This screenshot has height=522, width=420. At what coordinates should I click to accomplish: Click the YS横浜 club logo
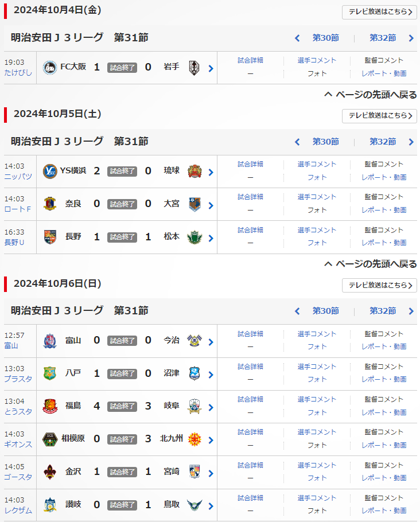coord(49,171)
